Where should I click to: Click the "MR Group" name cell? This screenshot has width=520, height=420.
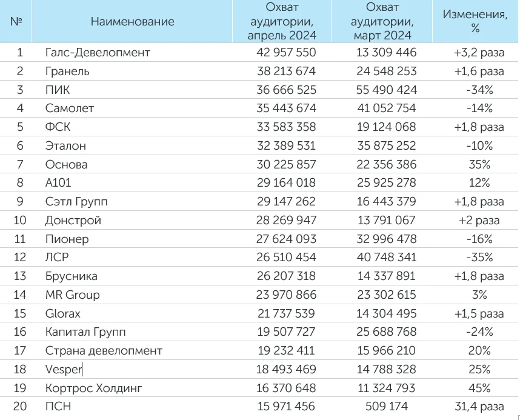tap(72, 295)
